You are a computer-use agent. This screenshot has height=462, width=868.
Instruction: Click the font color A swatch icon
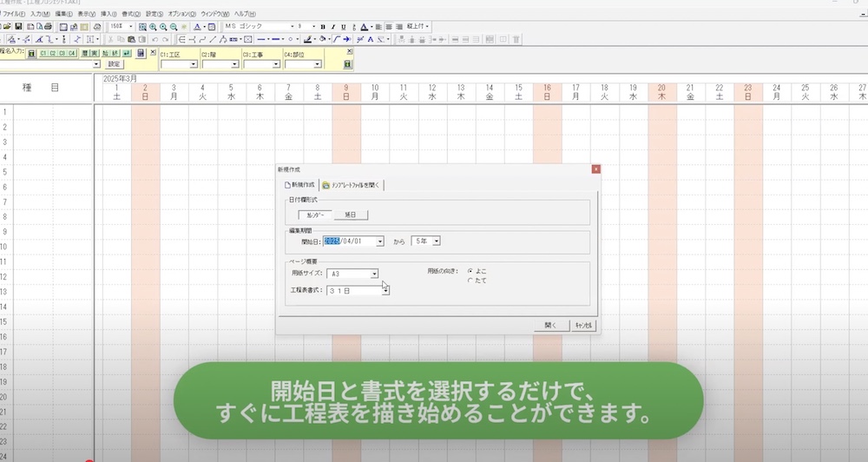point(365,27)
